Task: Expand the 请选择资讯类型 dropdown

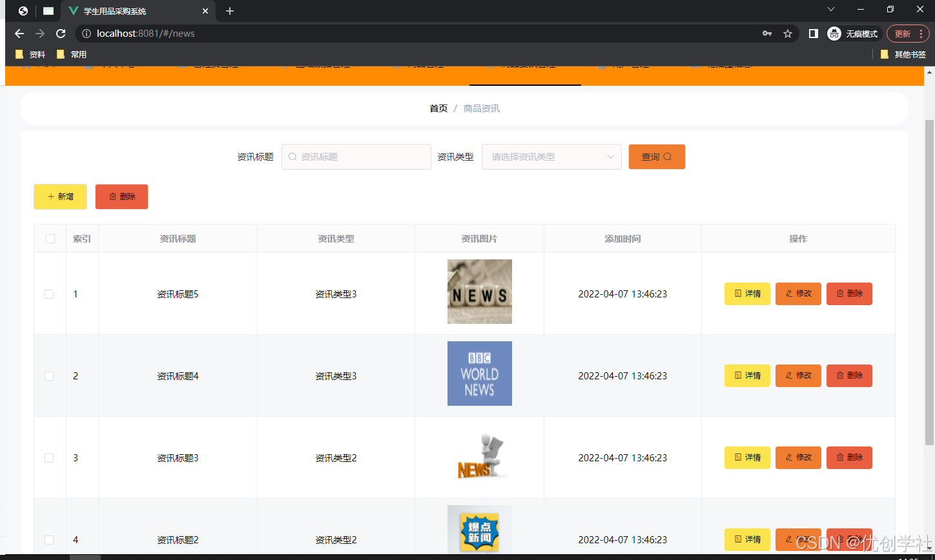Action: [x=551, y=157]
